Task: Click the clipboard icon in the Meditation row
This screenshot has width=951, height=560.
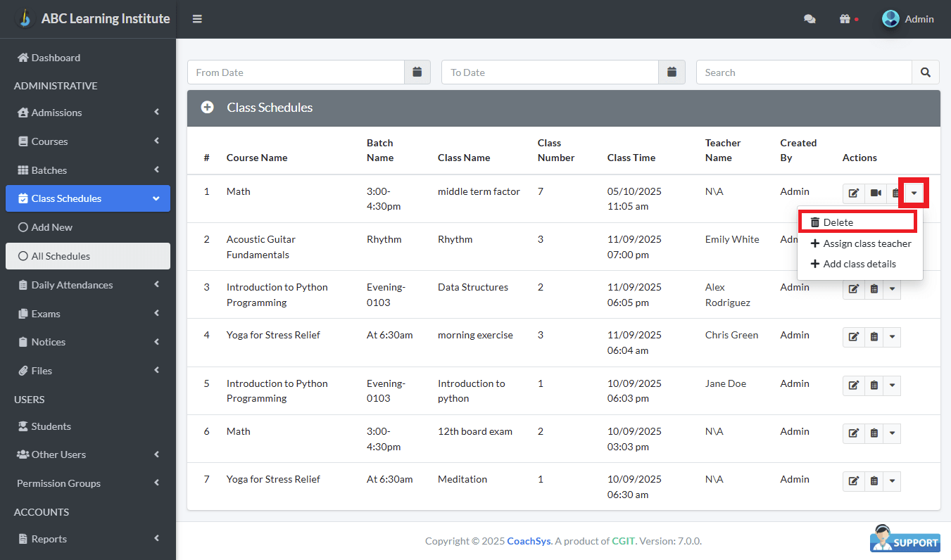Action: point(874,481)
